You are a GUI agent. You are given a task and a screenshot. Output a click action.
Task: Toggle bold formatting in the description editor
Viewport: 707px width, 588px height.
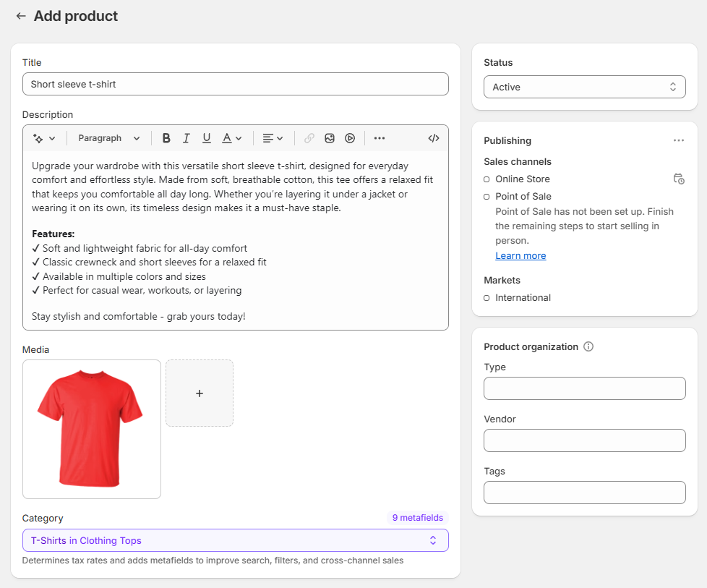(166, 137)
